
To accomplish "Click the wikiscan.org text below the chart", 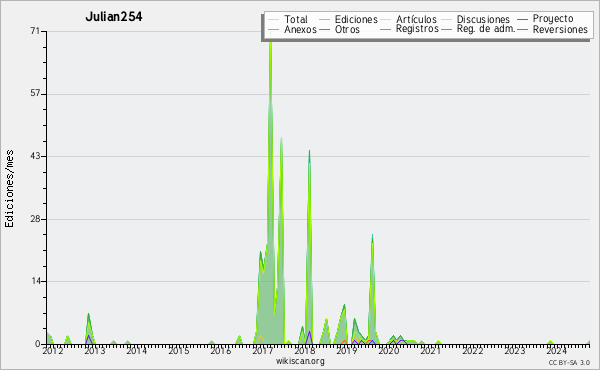I will pos(300,361).
